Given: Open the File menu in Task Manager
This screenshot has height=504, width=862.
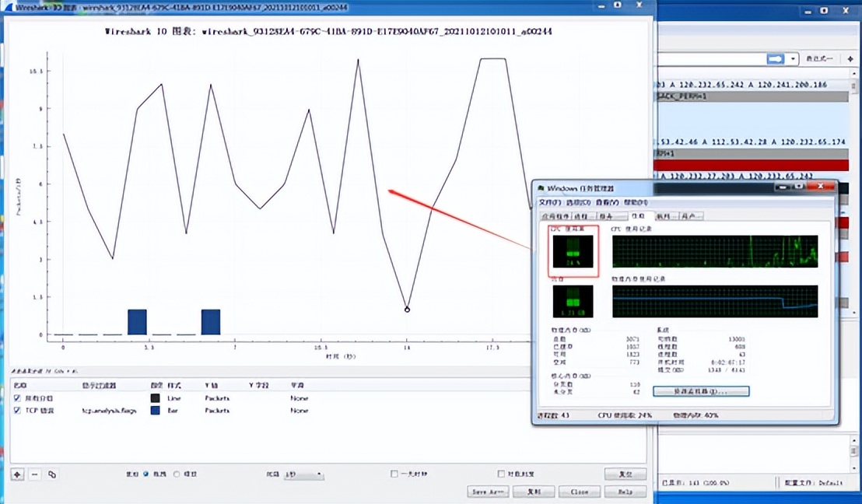Looking at the screenshot, I should [x=549, y=202].
